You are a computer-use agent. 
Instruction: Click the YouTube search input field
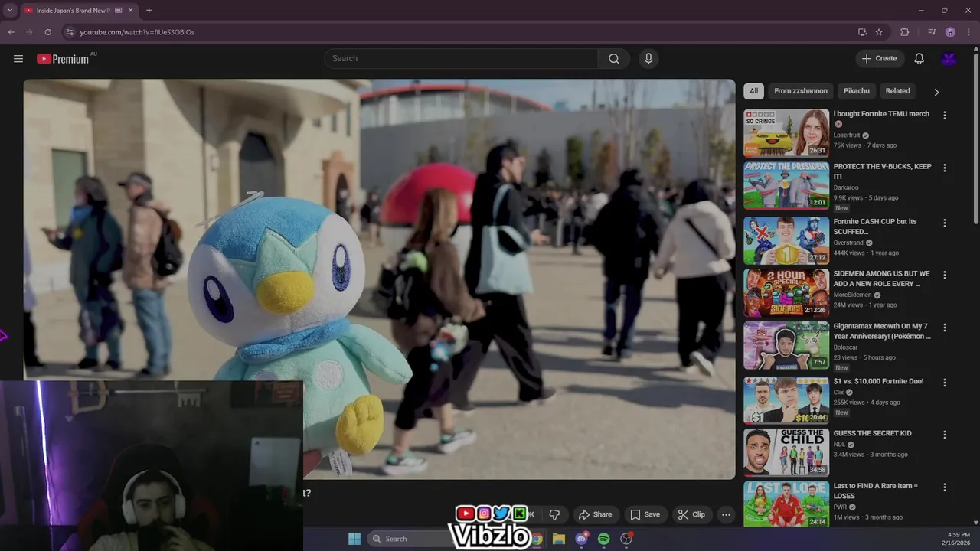point(462,59)
